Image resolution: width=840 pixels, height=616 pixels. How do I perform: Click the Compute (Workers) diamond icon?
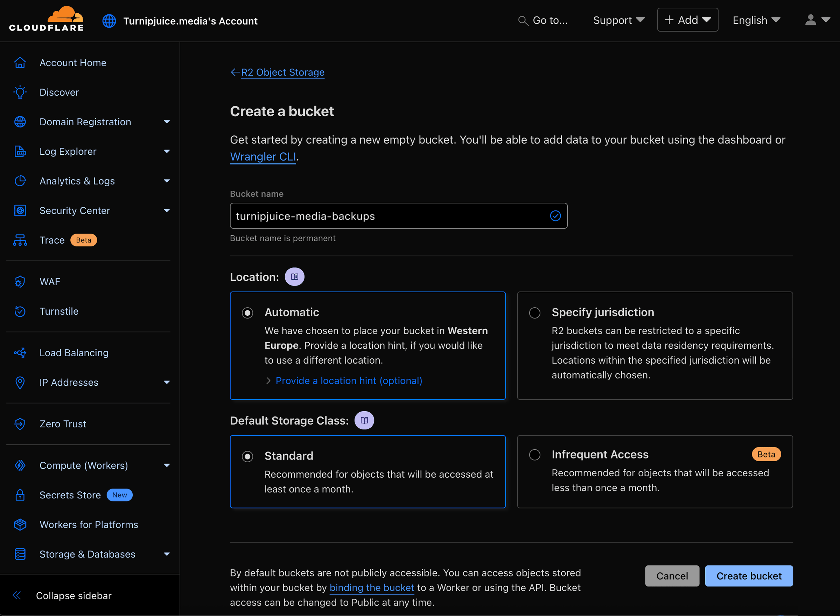pos(20,465)
